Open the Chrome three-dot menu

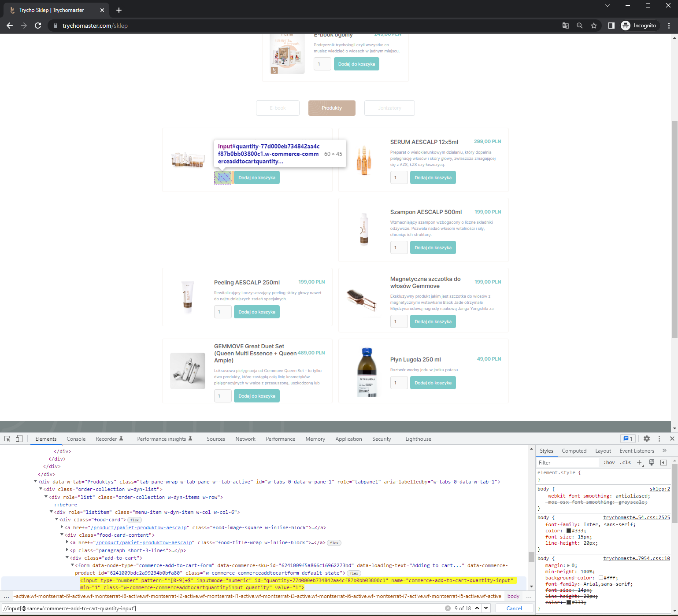[669, 26]
